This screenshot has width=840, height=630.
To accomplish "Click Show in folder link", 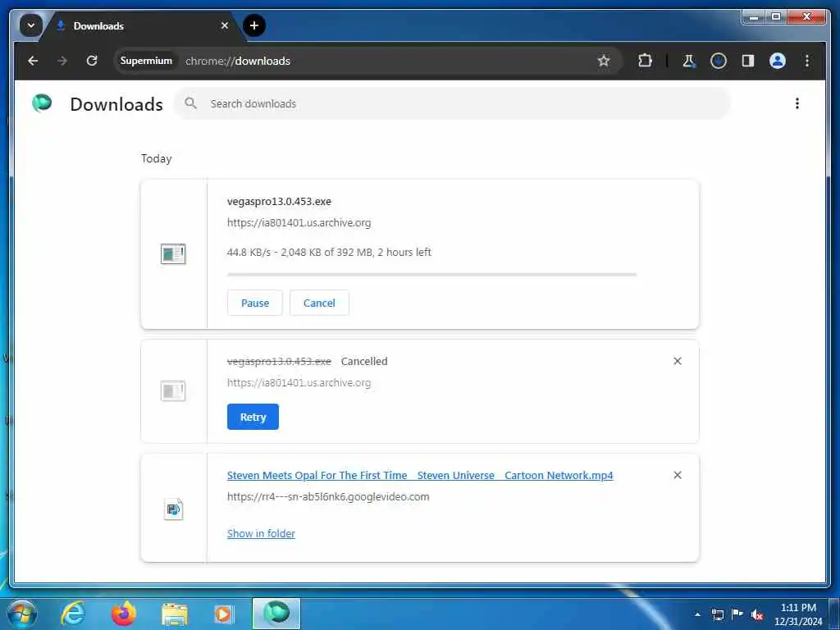I will pos(261,533).
